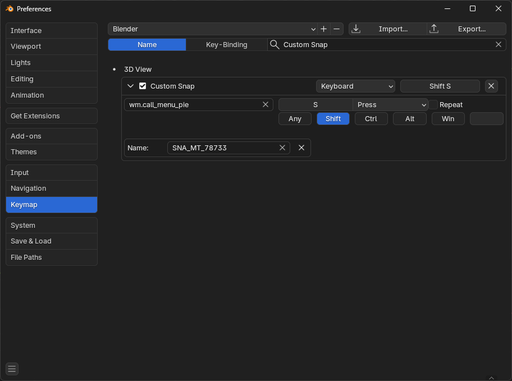Collapse the Custom Snap entry
This screenshot has width=512, height=381.
(x=130, y=86)
